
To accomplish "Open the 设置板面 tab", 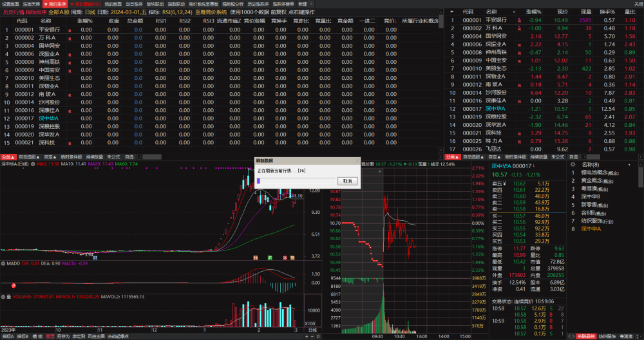I will [x=11, y=4].
